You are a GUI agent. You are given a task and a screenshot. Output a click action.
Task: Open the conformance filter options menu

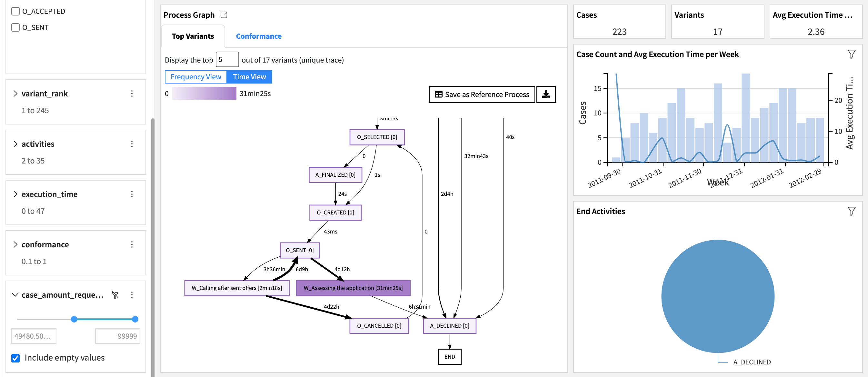132,244
